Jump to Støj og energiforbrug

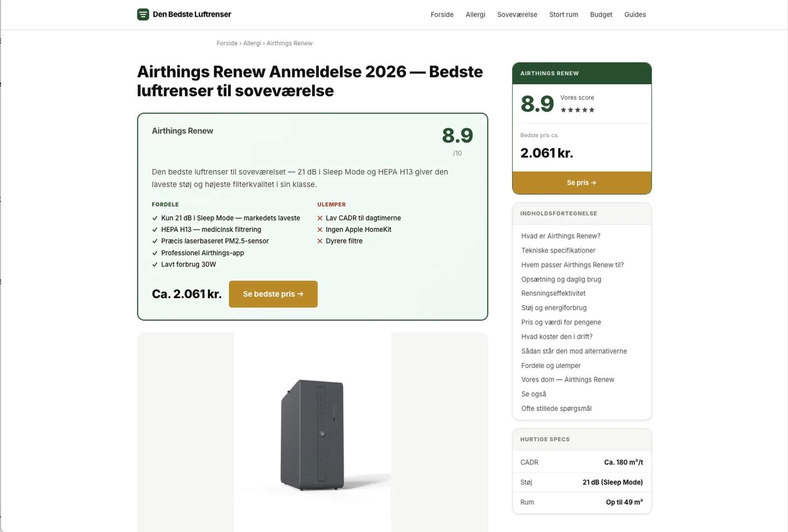[554, 308]
